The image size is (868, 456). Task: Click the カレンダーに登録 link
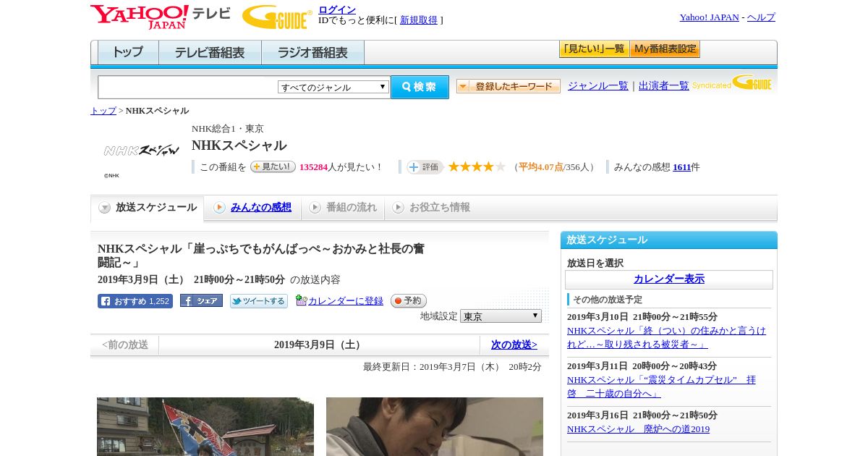click(x=346, y=301)
